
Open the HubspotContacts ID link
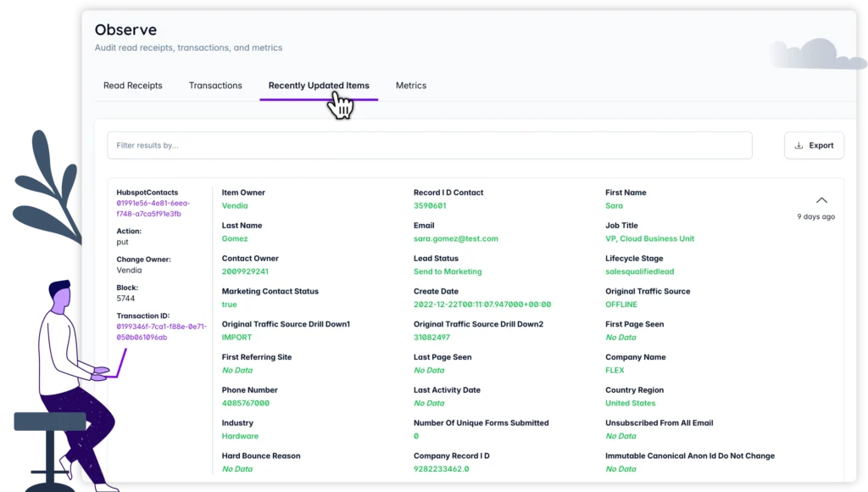coord(153,209)
